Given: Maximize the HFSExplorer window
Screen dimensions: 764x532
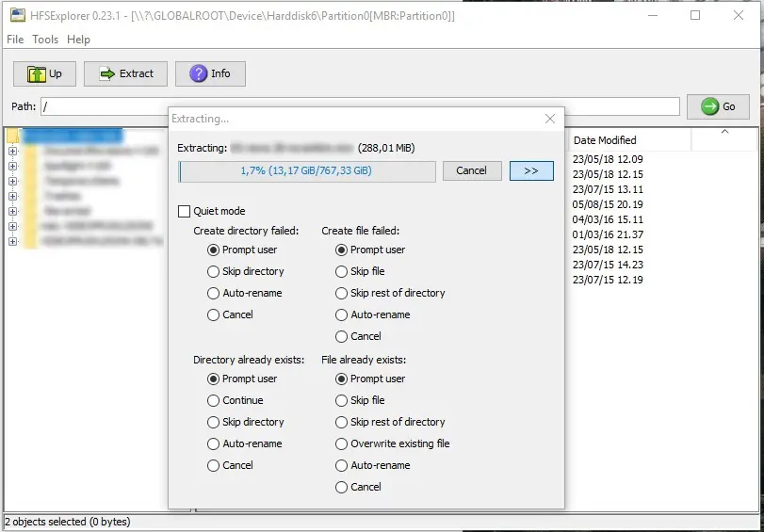Looking at the screenshot, I should (695, 16).
